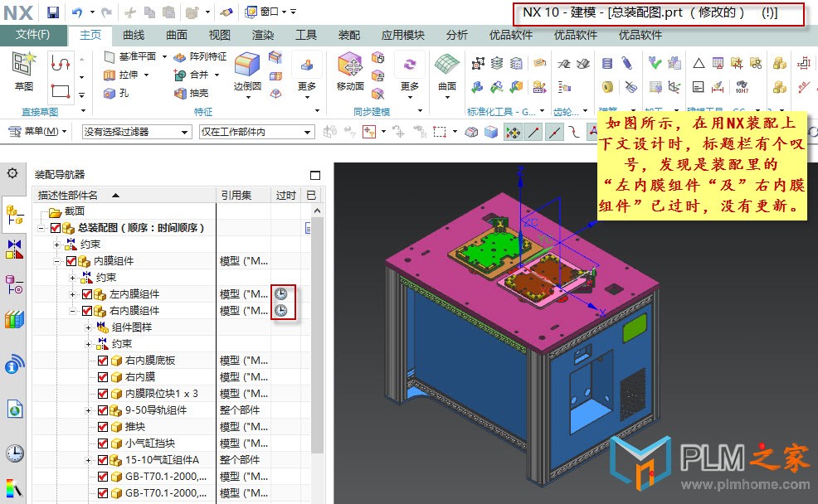Select the GB-T70.1-2000 row below 15-10气缸组件A

[x=124, y=477]
